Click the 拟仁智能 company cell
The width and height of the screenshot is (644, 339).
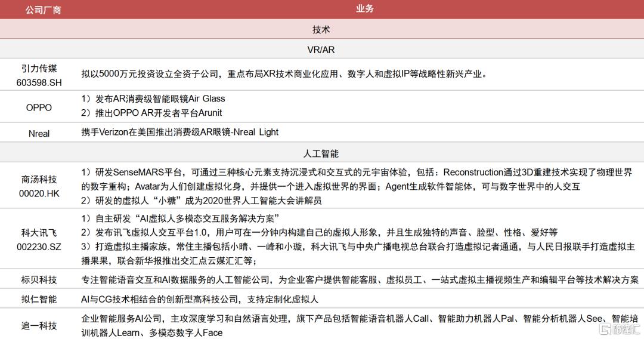39,300
